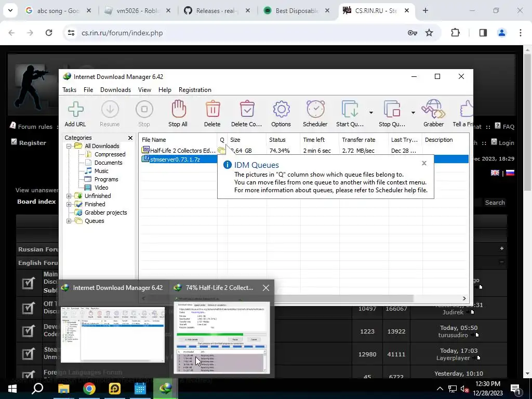The height and width of the screenshot is (399, 532).
Task: Expand the Unfinished category node
Action: coord(69,196)
